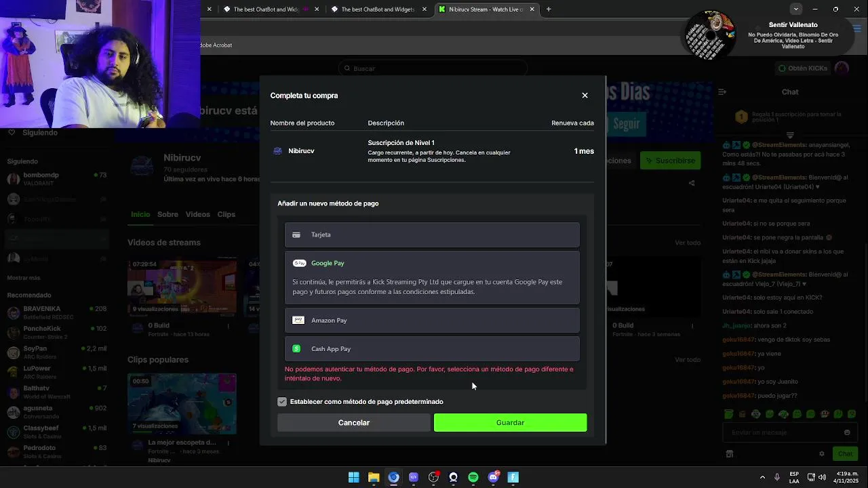Screen dimensions: 868x488
Task: Click Obtén KICKs button in header
Action: point(803,68)
